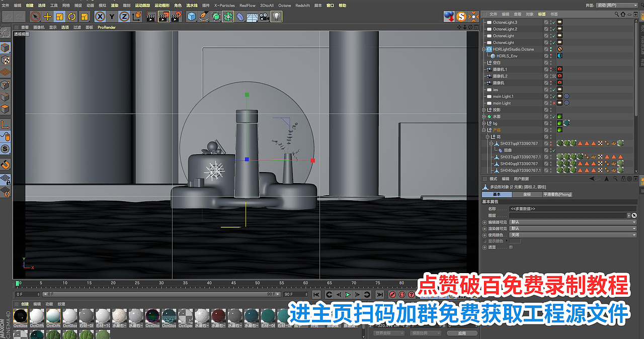Enable the main Light marked with red X

[x=554, y=103]
